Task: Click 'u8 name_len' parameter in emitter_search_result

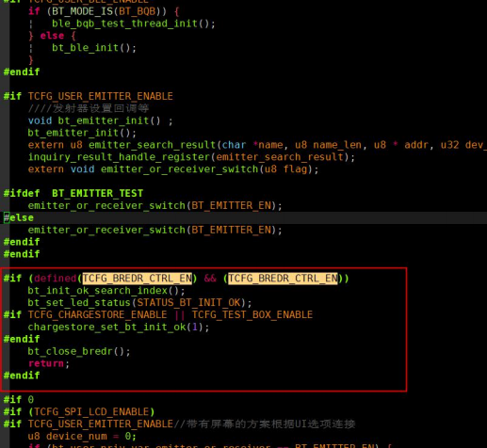Action: [x=328, y=145]
